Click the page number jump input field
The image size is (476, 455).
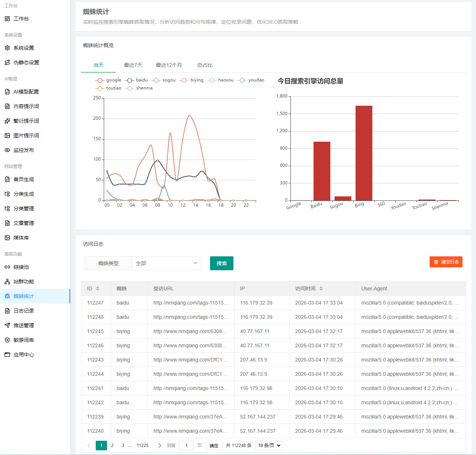point(186,446)
